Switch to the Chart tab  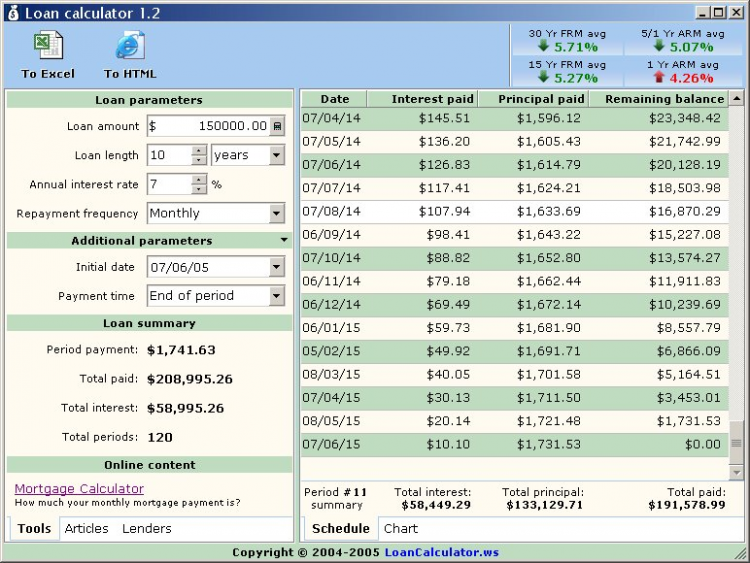tap(401, 529)
